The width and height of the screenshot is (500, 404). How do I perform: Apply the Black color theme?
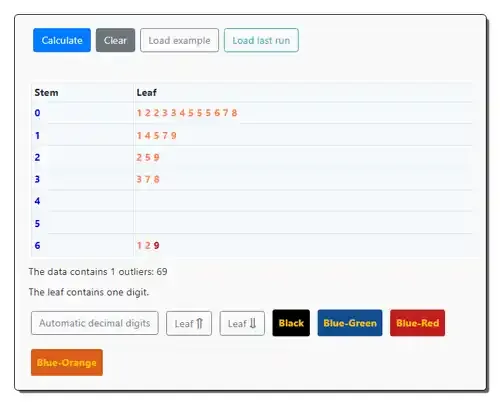291,323
